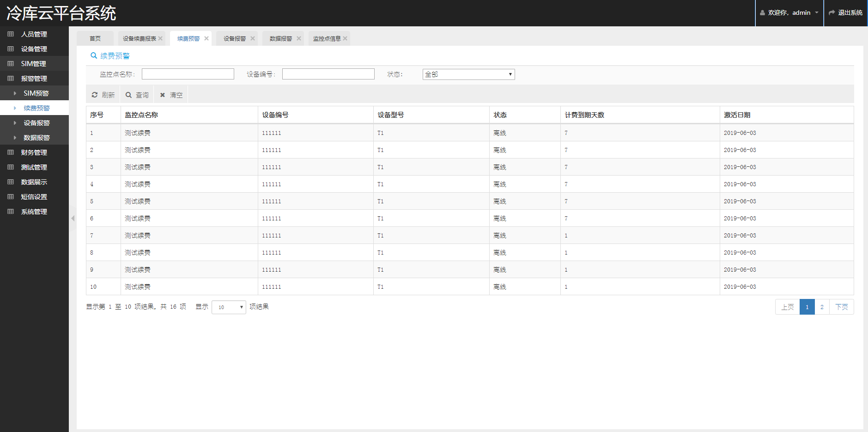The width and height of the screenshot is (868, 432).
Task: Open the 状态 dropdown showing 全部
Action: click(x=468, y=74)
